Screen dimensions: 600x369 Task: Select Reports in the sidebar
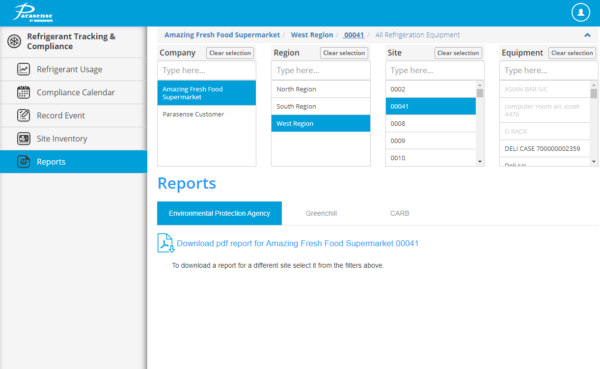(73, 162)
